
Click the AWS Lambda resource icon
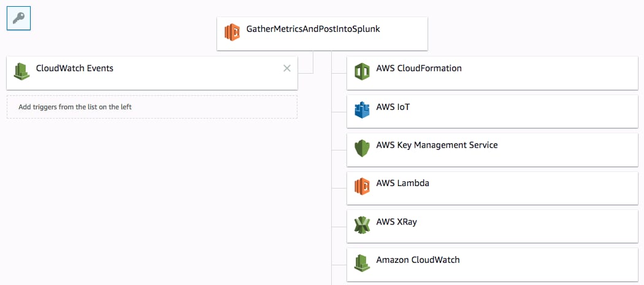[x=362, y=186]
